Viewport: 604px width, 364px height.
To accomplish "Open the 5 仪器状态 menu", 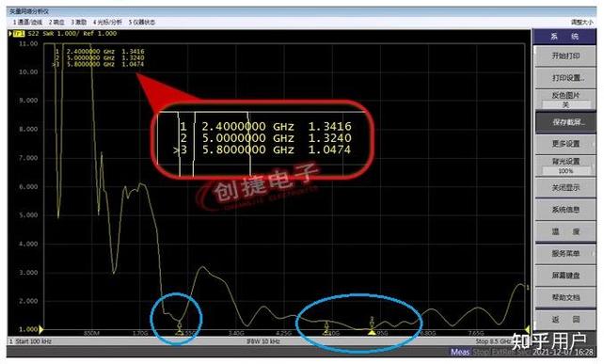I will 142,23.
